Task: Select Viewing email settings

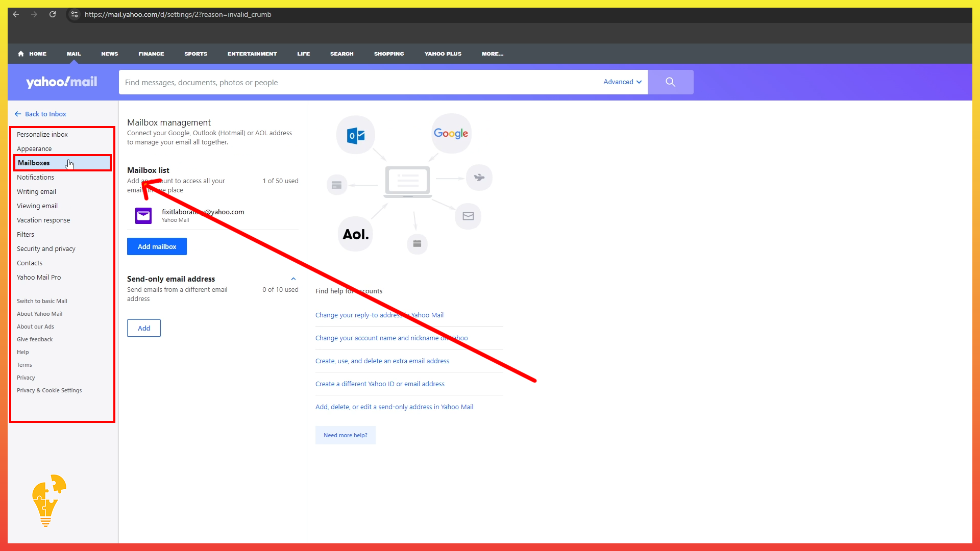Action: coord(37,206)
